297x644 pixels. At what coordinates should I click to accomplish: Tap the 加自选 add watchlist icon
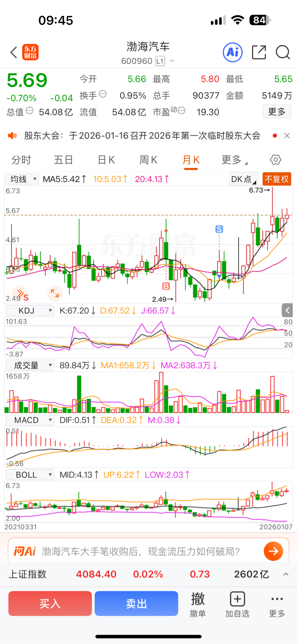click(x=237, y=605)
